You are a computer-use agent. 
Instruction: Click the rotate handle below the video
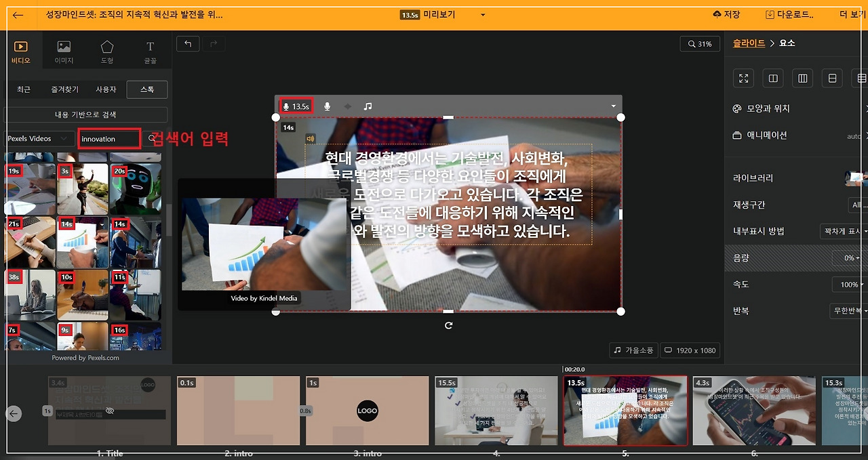[x=448, y=325]
